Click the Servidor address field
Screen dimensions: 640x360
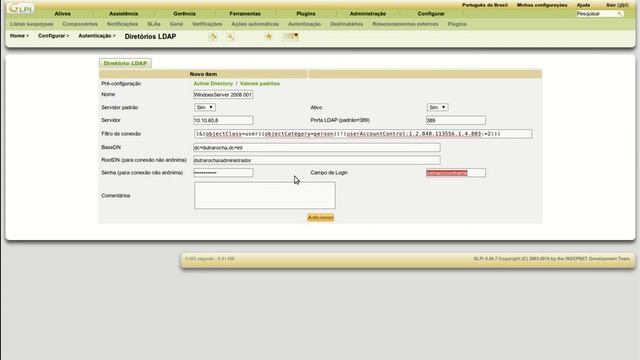[x=223, y=120]
